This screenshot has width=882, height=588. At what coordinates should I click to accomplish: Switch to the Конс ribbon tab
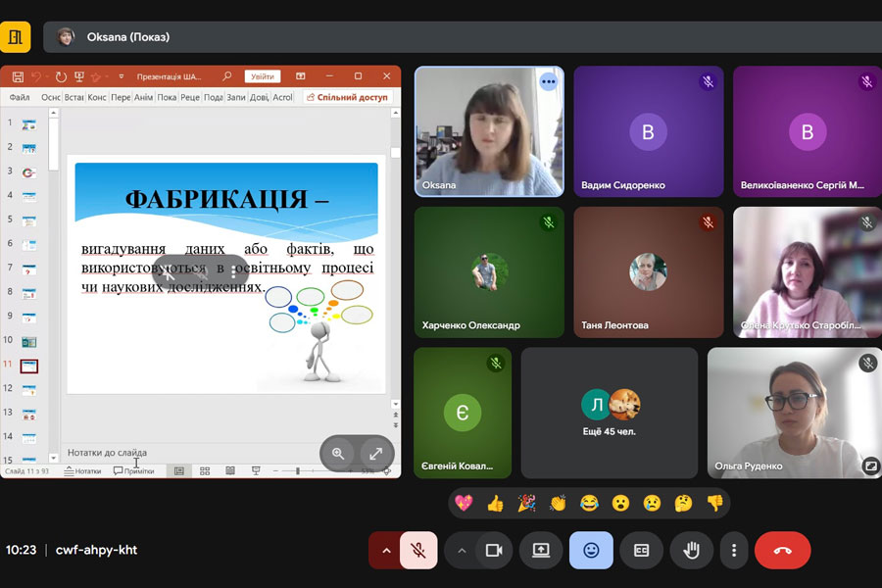click(x=97, y=97)
